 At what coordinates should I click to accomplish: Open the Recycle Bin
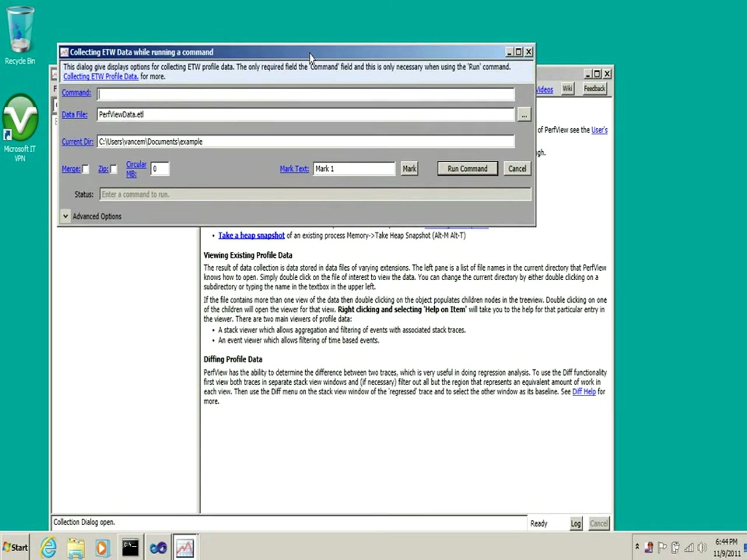(x=20, y=29)
